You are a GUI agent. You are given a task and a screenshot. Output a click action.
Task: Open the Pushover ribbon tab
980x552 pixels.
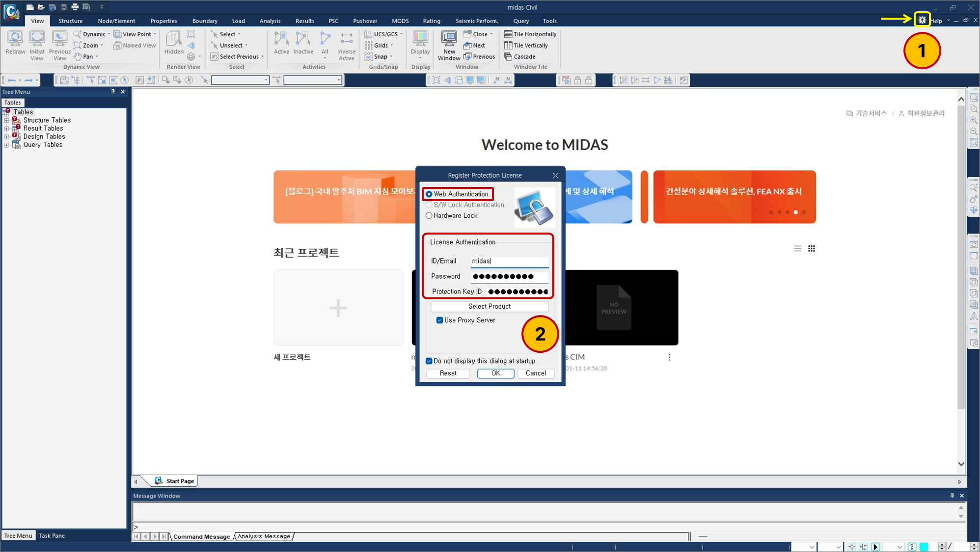(x=365, y=21)
